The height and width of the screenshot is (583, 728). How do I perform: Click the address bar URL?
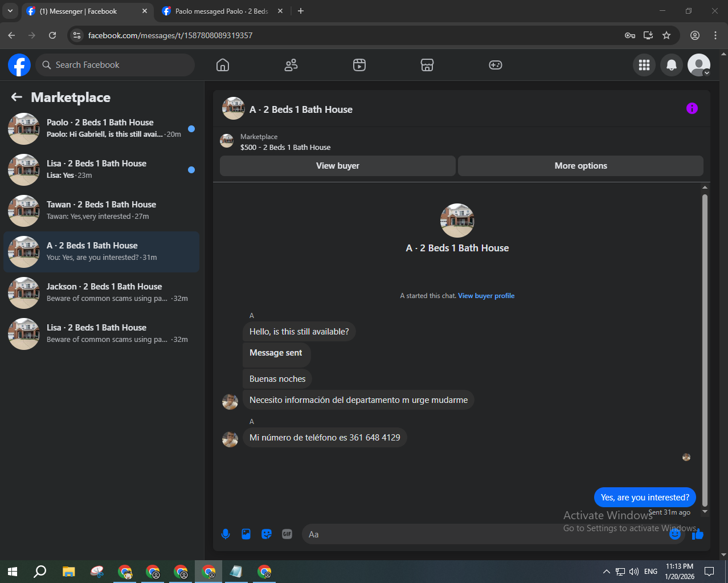(170, 35)
